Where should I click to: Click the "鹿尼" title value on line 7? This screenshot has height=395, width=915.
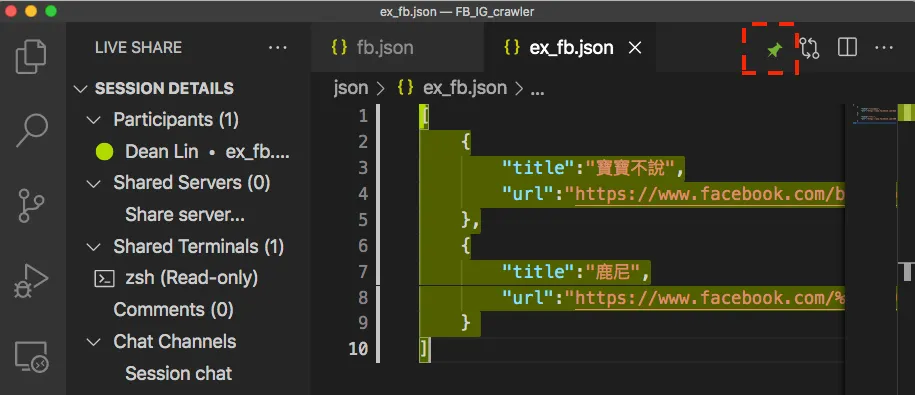(614, 272)
